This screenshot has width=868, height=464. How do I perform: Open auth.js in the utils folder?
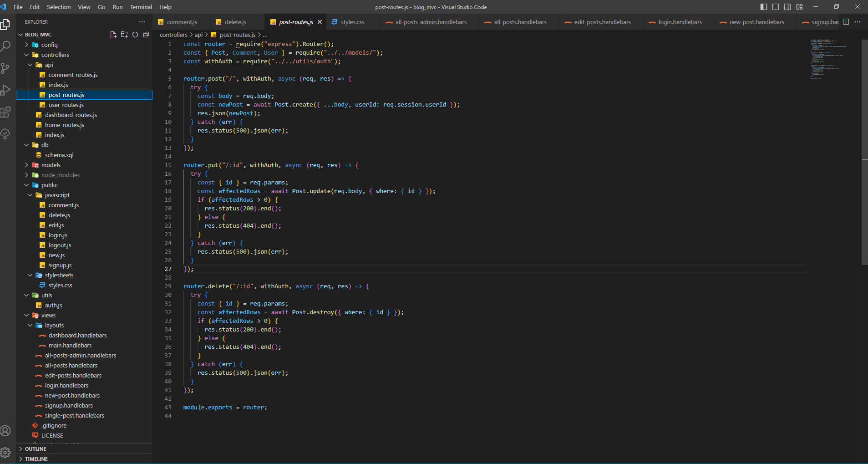(84, 305)
